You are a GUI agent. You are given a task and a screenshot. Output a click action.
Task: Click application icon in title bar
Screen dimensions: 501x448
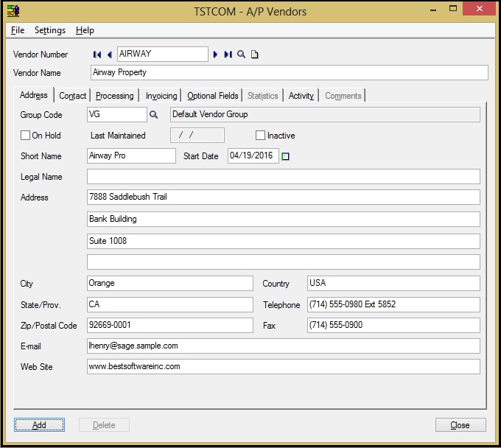click(13, 11)
